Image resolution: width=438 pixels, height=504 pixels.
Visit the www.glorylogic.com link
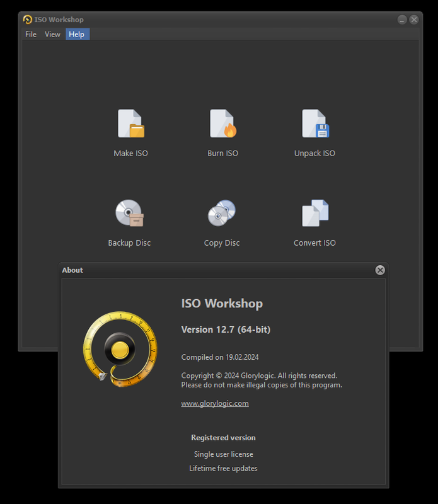[x=215, y=403]
